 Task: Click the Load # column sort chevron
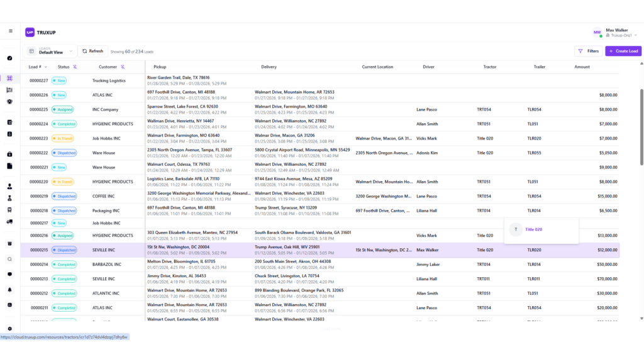pos(45,67)
